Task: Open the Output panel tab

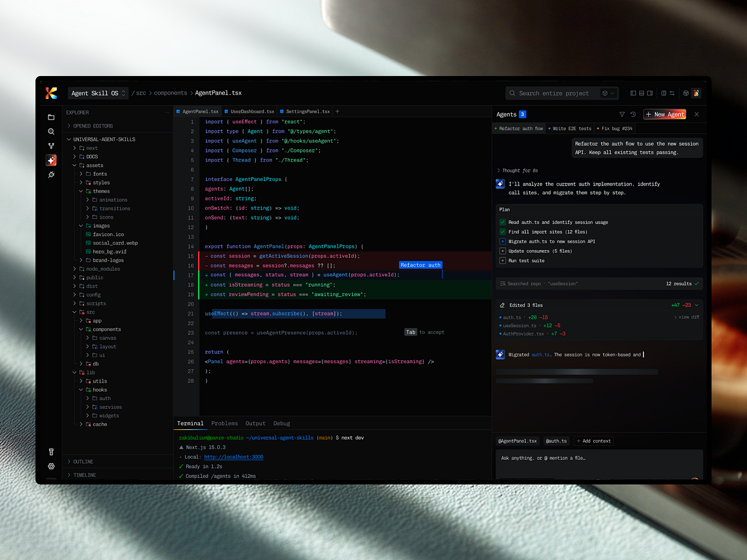Action: (x=255, y=424)
